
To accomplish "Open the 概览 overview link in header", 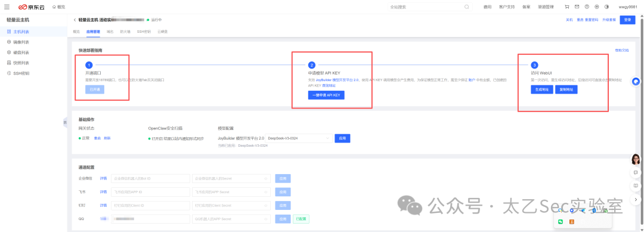I will [58, 7].
